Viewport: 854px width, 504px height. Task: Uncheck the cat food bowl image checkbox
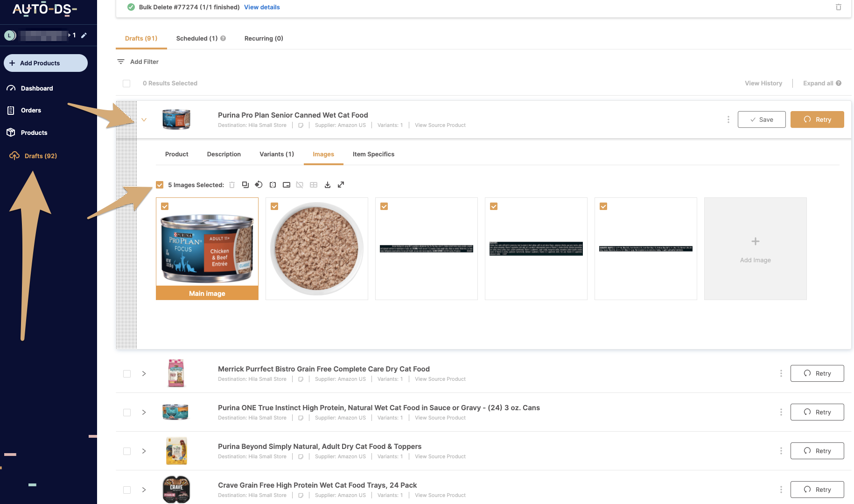[x=274, y=206]
